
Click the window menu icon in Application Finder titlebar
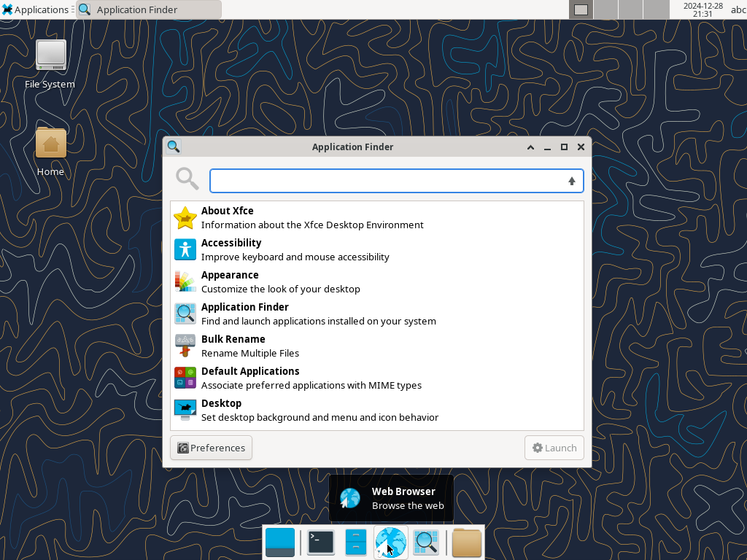(x=174, y=147)
